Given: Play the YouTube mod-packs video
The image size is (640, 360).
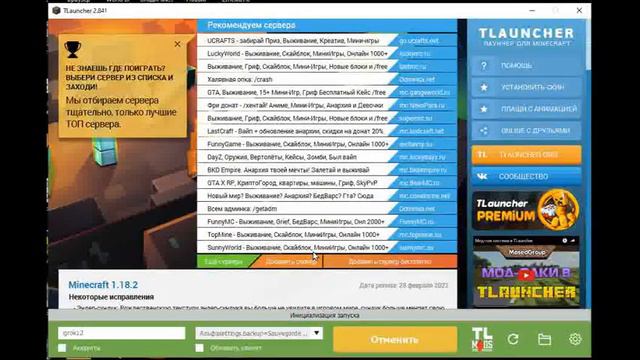Looking at the screenshot, I should tap(526, 275).
